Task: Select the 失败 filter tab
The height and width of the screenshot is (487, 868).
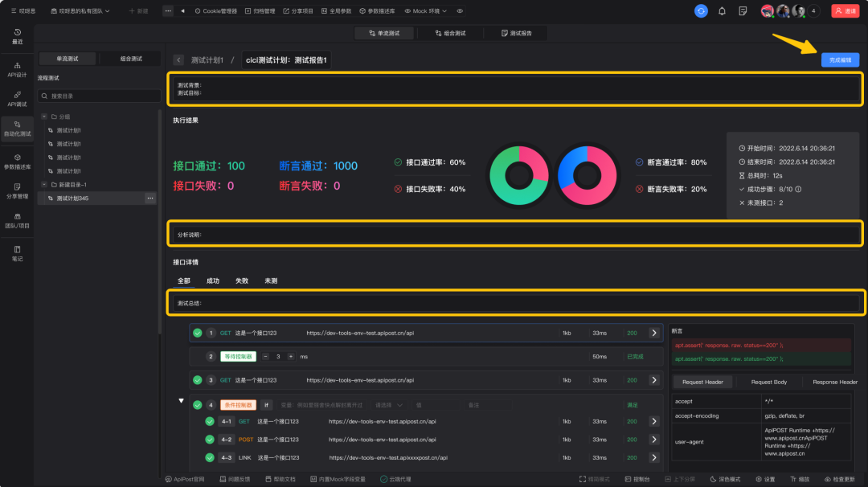Action: pos(242,281)
